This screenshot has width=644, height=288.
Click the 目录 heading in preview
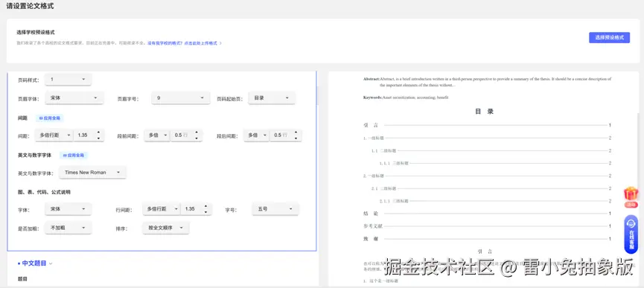[x=484, y=111]
